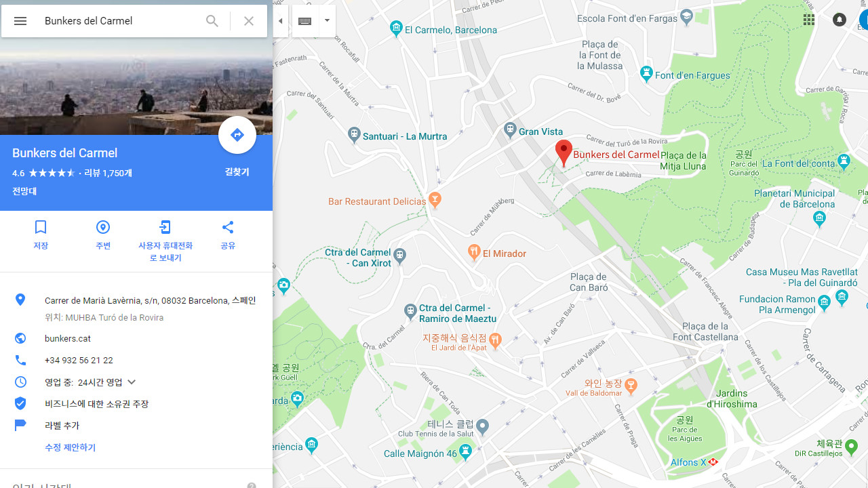This screenshot has height=488, width=868.
Task: Open nearby search icon
Action: pyautogui.click(x=103, y=227)
